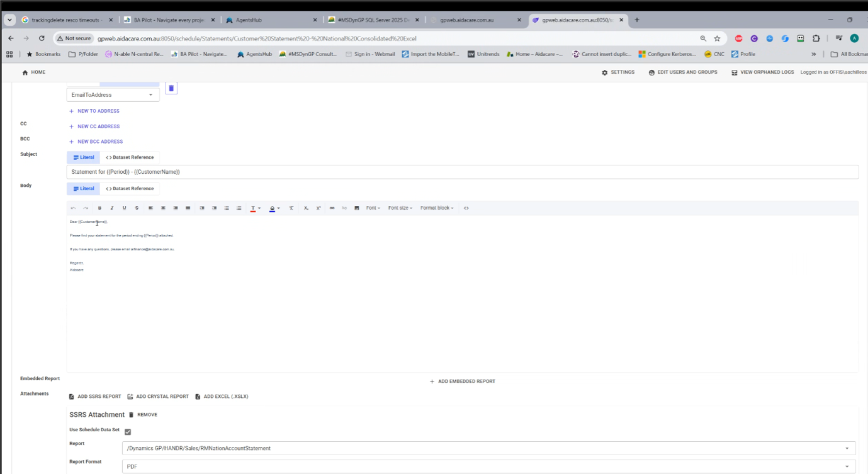Expand the Report Format PDF dropdown
The width and height of the screenshot is (868, 474).
[x=488, y=466]
